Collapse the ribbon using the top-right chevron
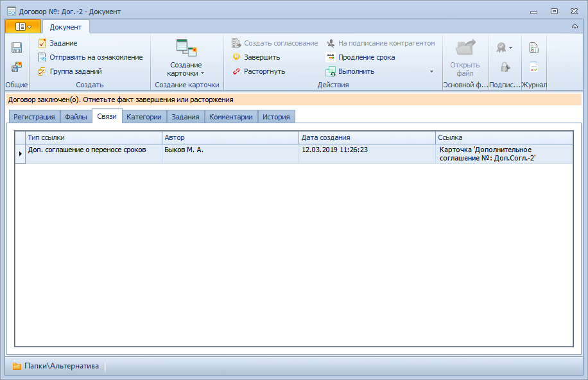This screenshot has height=380, width=588. coord(575,26)
